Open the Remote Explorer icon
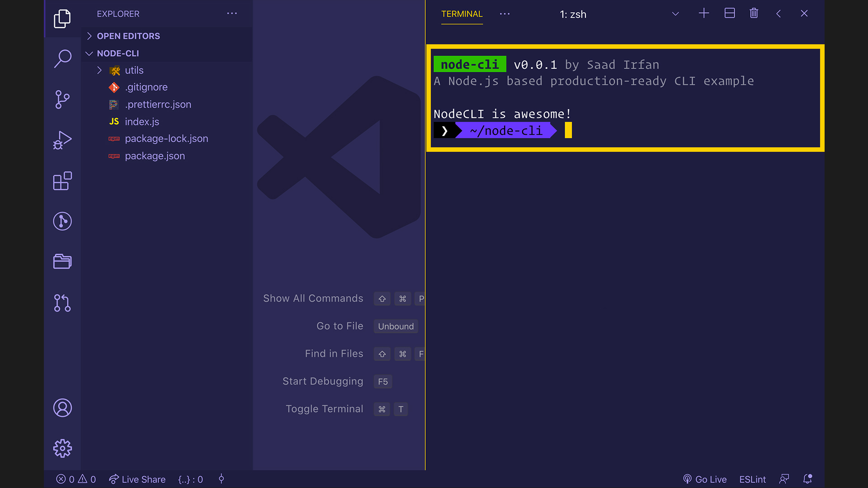 62,262
